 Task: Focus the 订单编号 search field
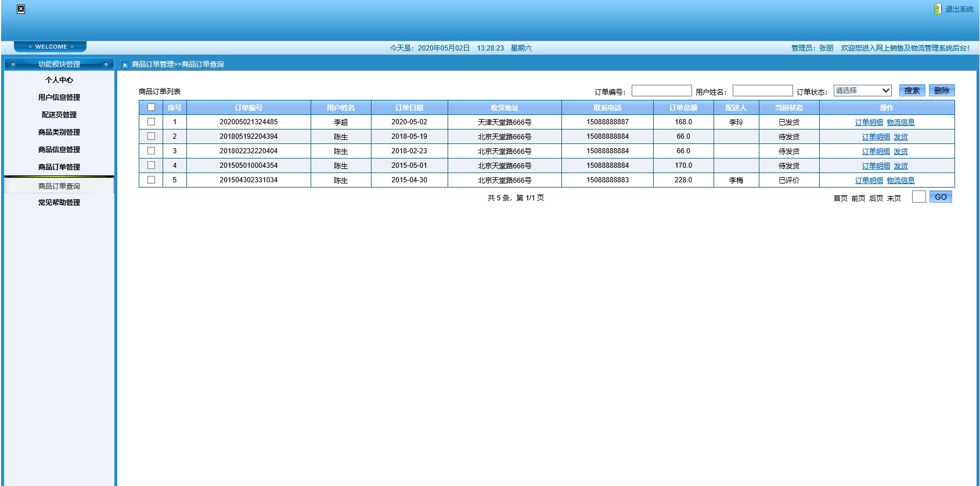pos(661,91)
